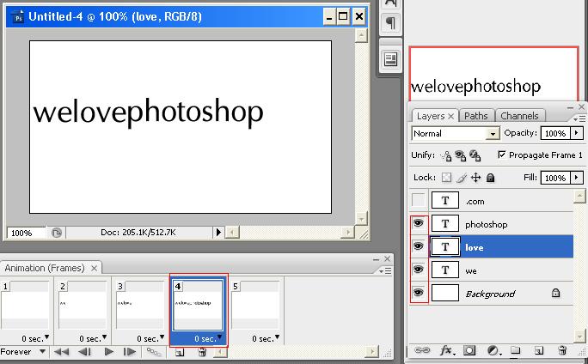This screenshot has width=588, height=364.
Task: Close the Animation (Frames) tab
Action: [94, 268]
